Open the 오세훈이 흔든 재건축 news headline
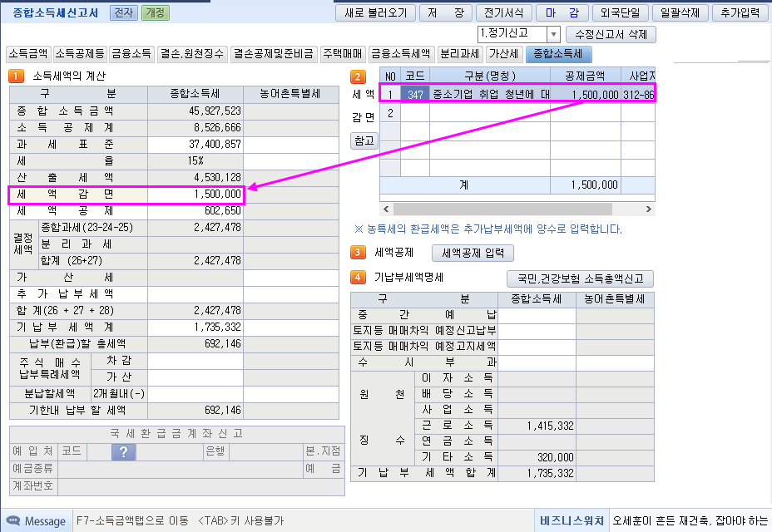The width and height of the screenshot is (772, 532). pos(690,520)
